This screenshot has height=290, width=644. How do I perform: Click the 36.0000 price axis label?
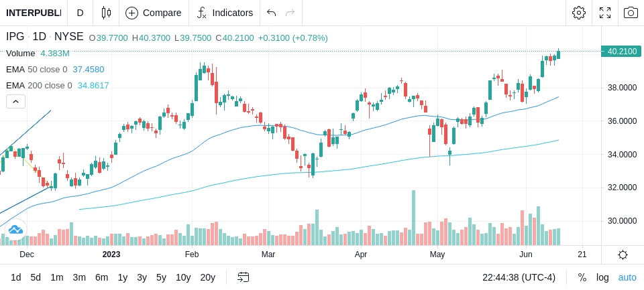[622, 121]
